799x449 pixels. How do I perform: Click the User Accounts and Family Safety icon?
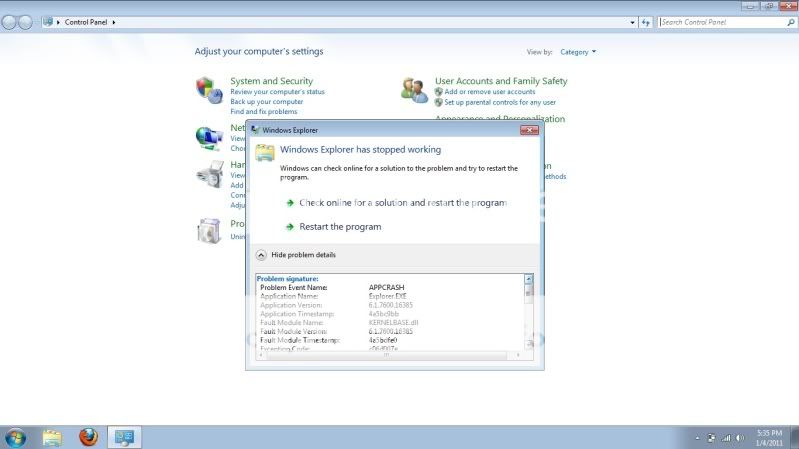414,90
